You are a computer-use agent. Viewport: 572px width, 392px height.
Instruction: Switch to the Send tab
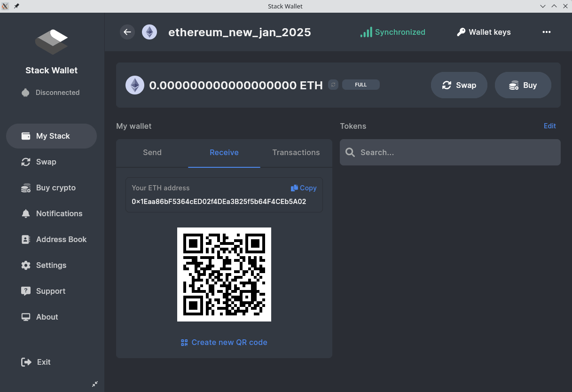152,152
